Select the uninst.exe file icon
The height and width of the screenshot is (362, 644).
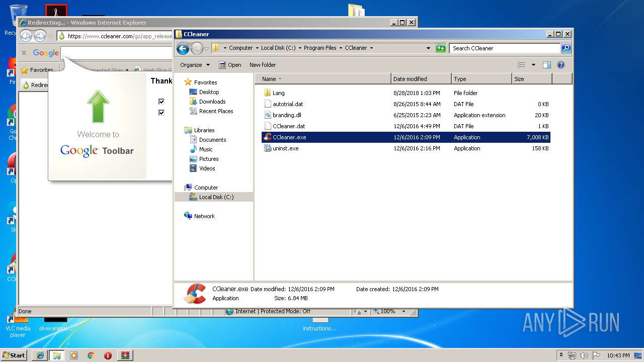[268, 148]
